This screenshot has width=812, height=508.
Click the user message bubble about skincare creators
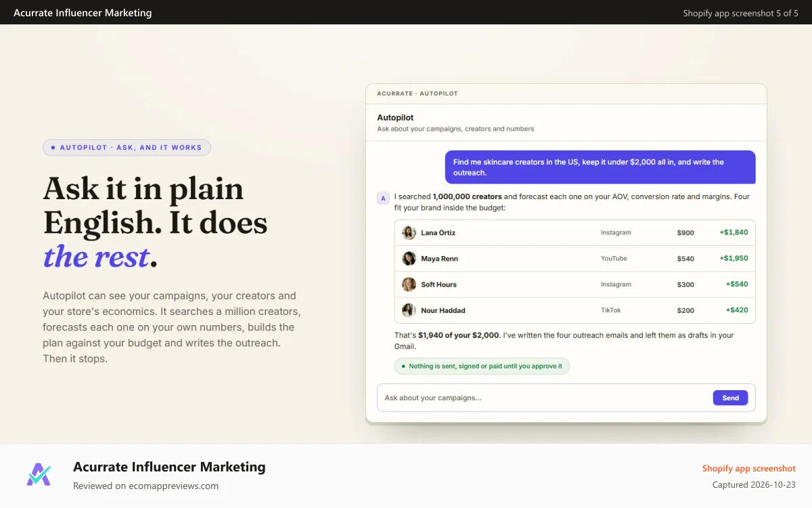[600, 167]
